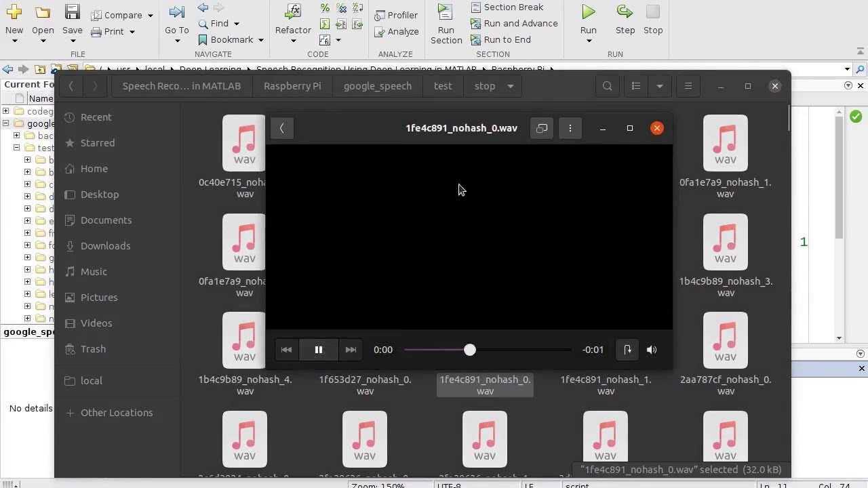Click Speech Reco… in MATLAB path segment
This screenshot has height=488, width=868.
click(x=182, y=86)
